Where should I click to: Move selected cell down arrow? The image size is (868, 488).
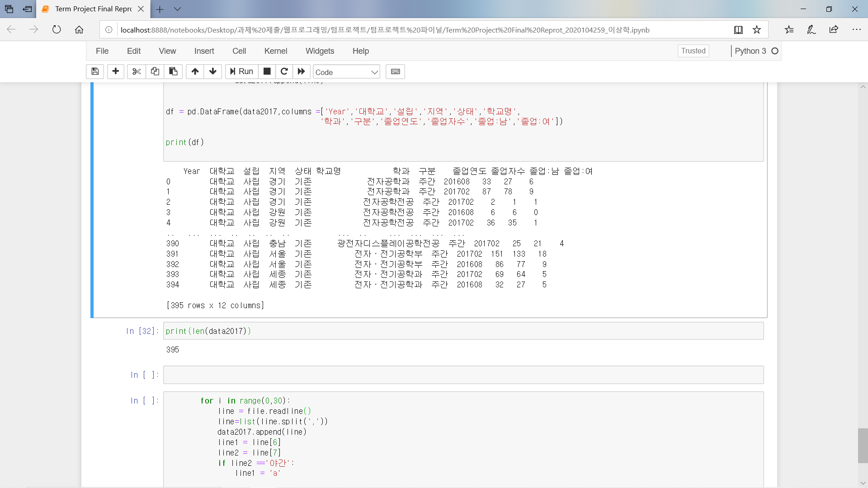pos(213,71)
